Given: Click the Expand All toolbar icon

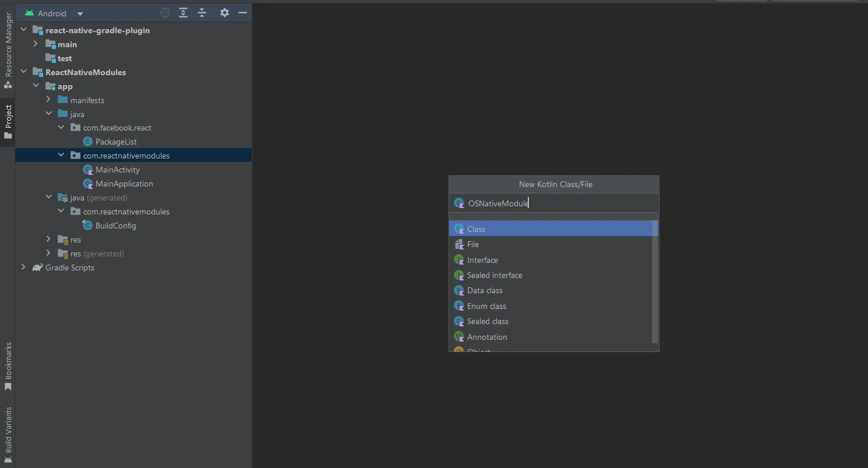Looking at the screenshot, I should (184, 12).
